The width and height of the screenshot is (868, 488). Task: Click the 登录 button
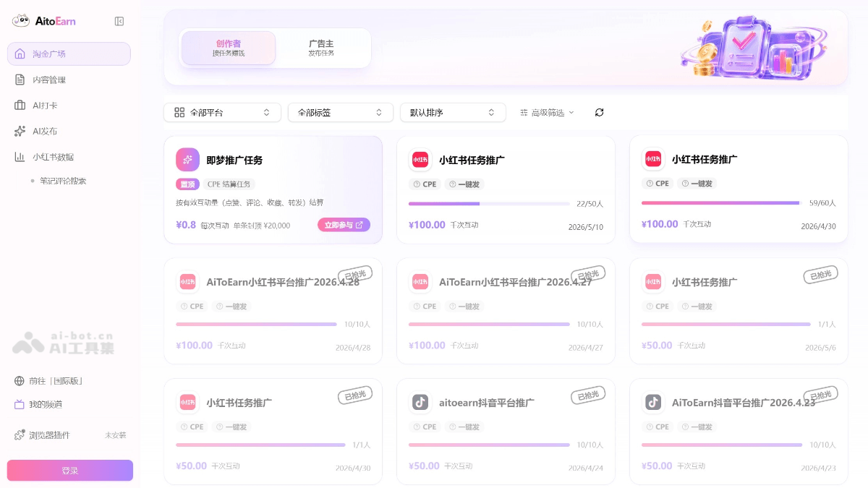[x=70, y=471]
